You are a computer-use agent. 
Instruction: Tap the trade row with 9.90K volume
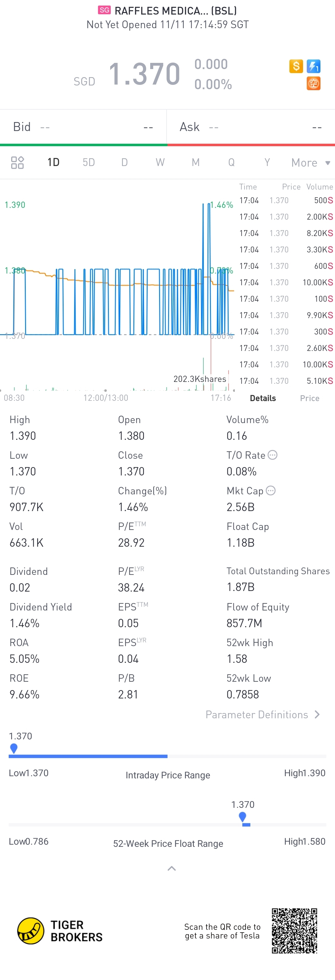[286, 315]
